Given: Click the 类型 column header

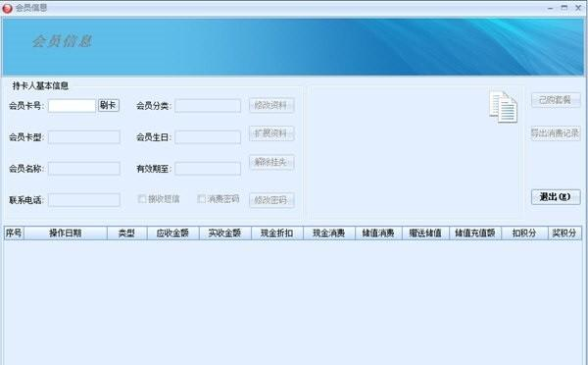Looking at the screenshot, I should pos(126,234).
